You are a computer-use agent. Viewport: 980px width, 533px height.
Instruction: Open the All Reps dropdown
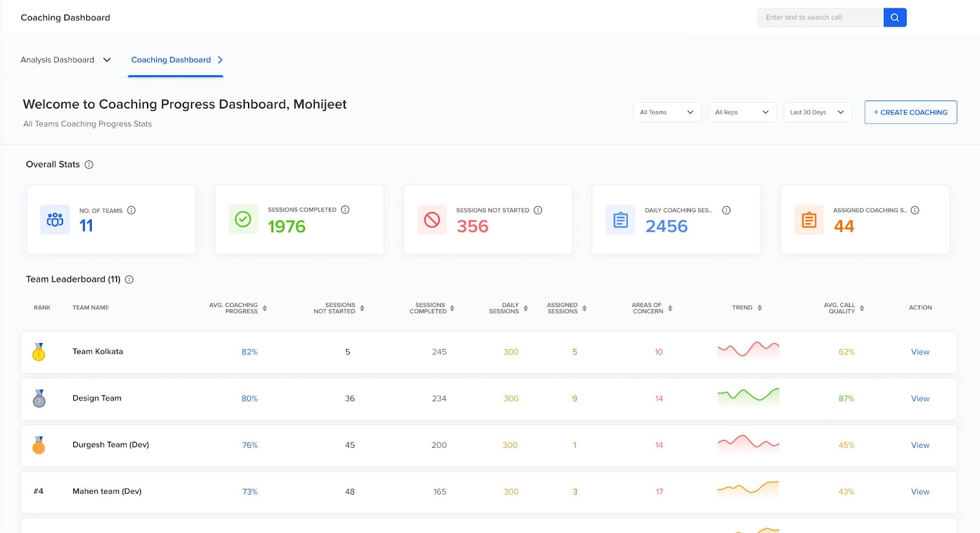pyautogui.click(x=742, y=112)
